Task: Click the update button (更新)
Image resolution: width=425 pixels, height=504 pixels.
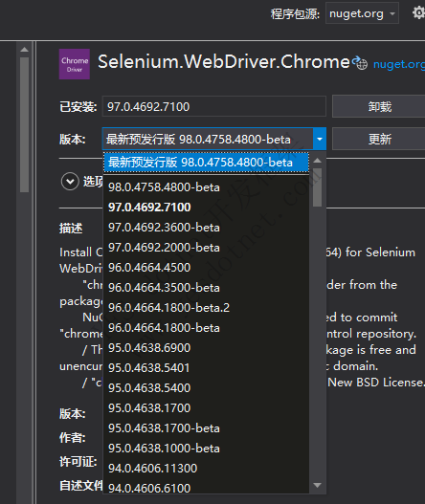Action: pos(380,140)
